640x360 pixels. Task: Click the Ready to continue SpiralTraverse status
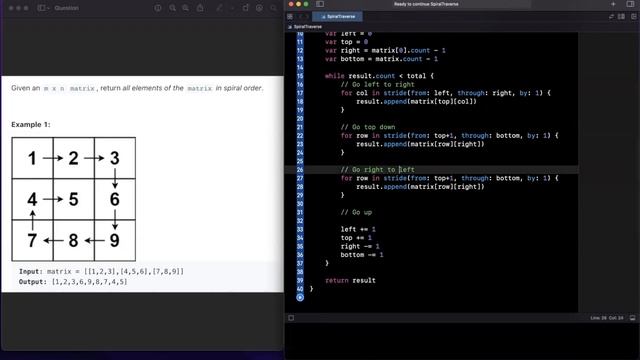[426, 4]
